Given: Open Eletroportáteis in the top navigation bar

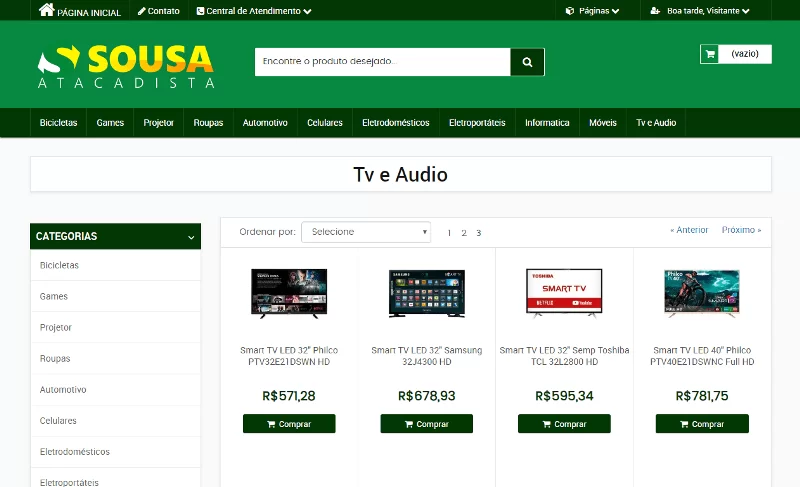Looking at the screenshot, I should pos(477,123).
